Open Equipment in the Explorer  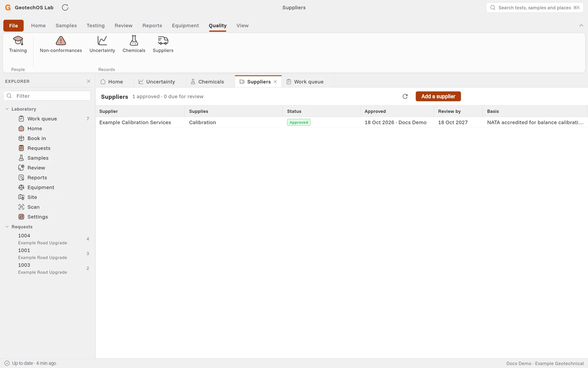(x=47, y=187)
